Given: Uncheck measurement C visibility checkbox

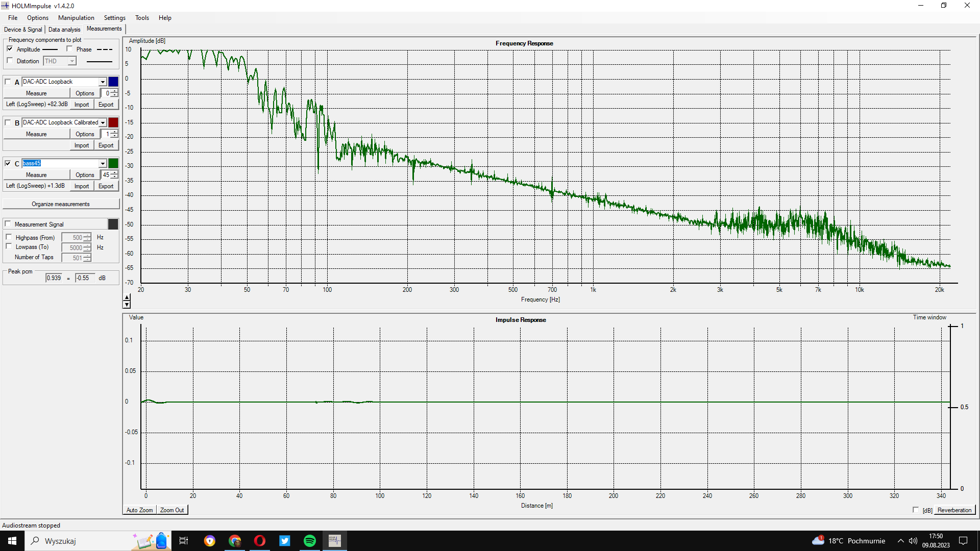Looking at the screenshot, I should point(8,163).
